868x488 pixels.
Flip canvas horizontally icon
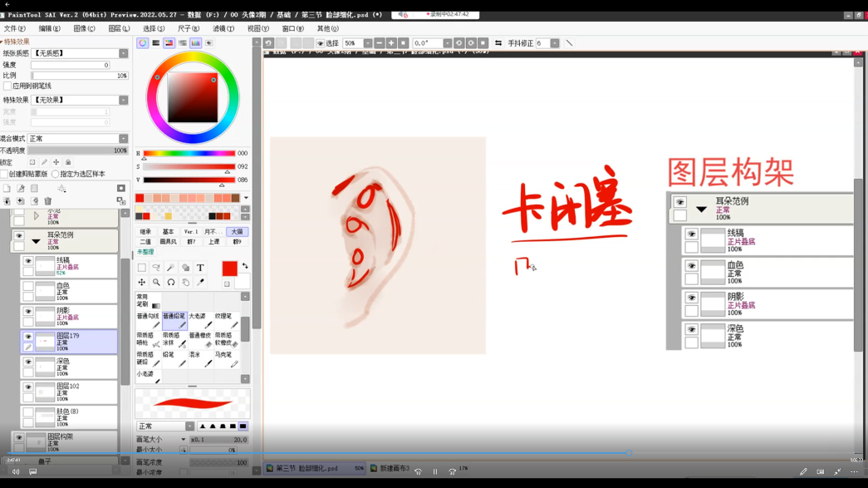coord(498,42)
